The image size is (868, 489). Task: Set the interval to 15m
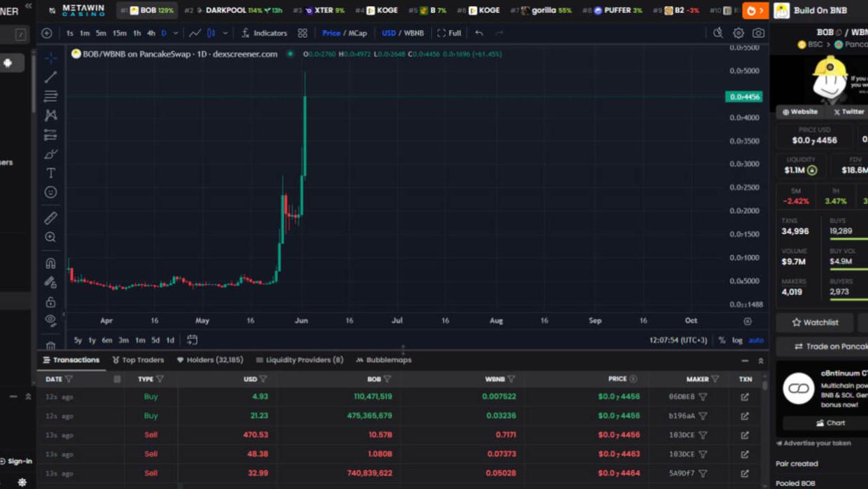(x=120, y=33)
